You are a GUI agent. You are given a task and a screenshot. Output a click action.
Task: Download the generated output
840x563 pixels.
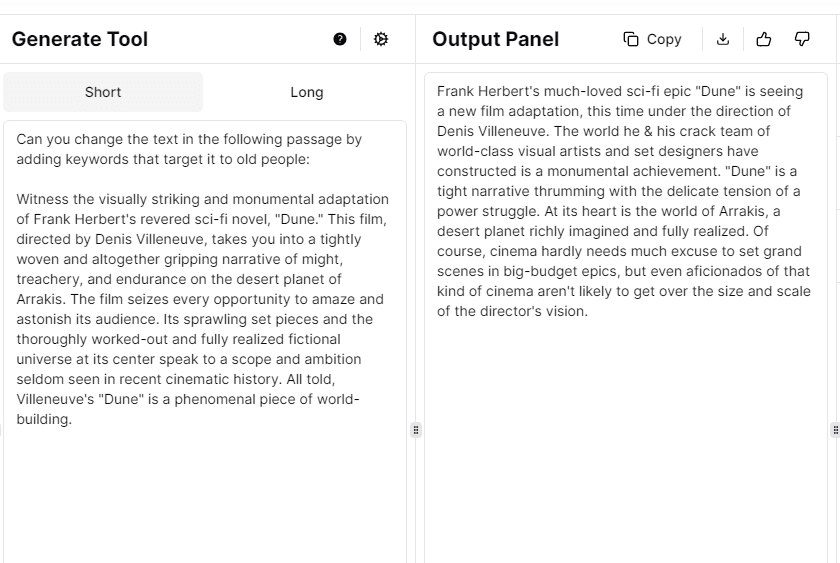[x=723, y=39]
